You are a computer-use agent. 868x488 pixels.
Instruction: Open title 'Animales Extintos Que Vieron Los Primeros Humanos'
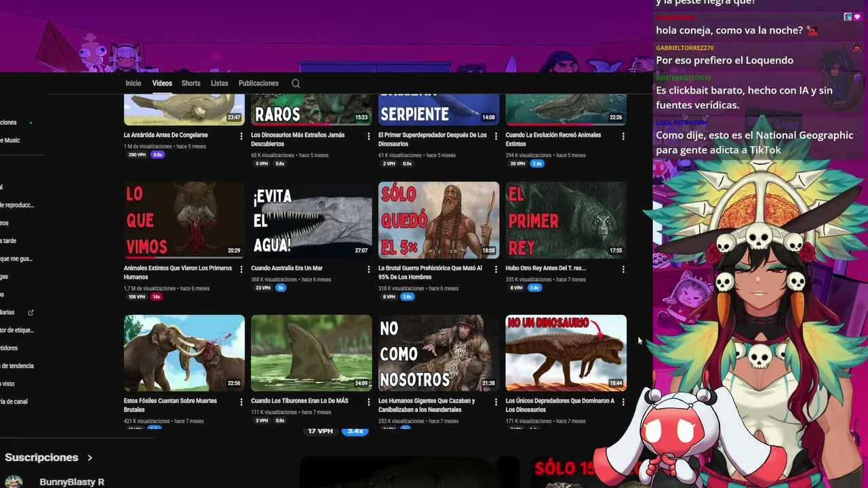tap(178, 272)
